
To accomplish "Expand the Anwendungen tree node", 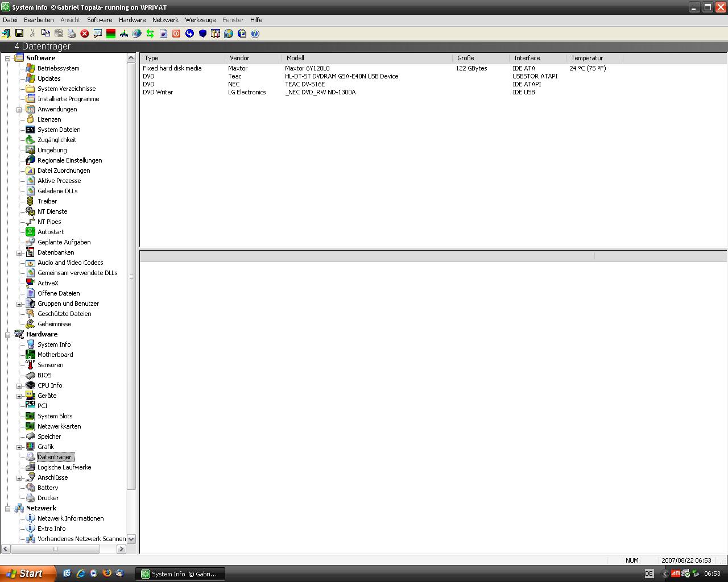I will pyautogui.click(x=19, y=110).
